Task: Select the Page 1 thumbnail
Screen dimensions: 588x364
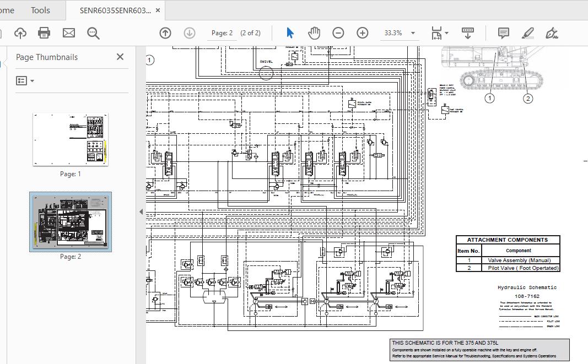Action: point(71,138)
